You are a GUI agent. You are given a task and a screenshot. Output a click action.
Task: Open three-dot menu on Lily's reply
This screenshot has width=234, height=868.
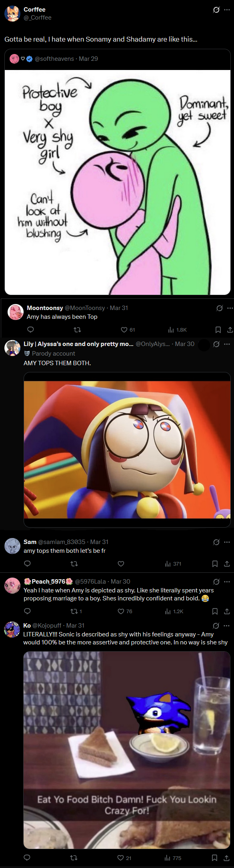(227, 344)
